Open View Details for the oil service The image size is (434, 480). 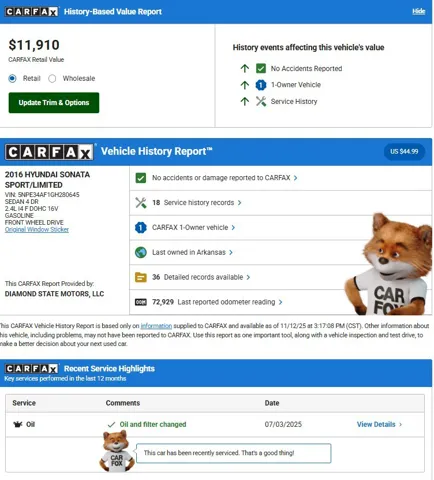pos(379,424)
